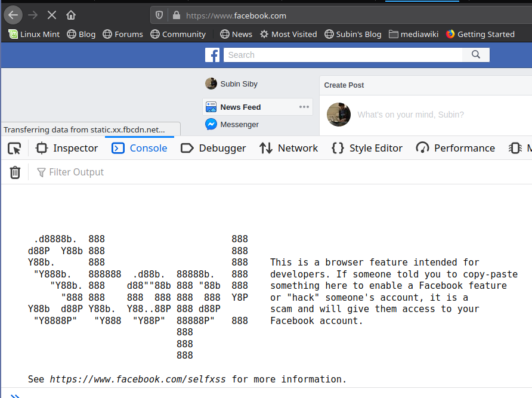Click the 'What's on your mind' post box
This screenshot has height=398, width=532.
tap(410, 115)
